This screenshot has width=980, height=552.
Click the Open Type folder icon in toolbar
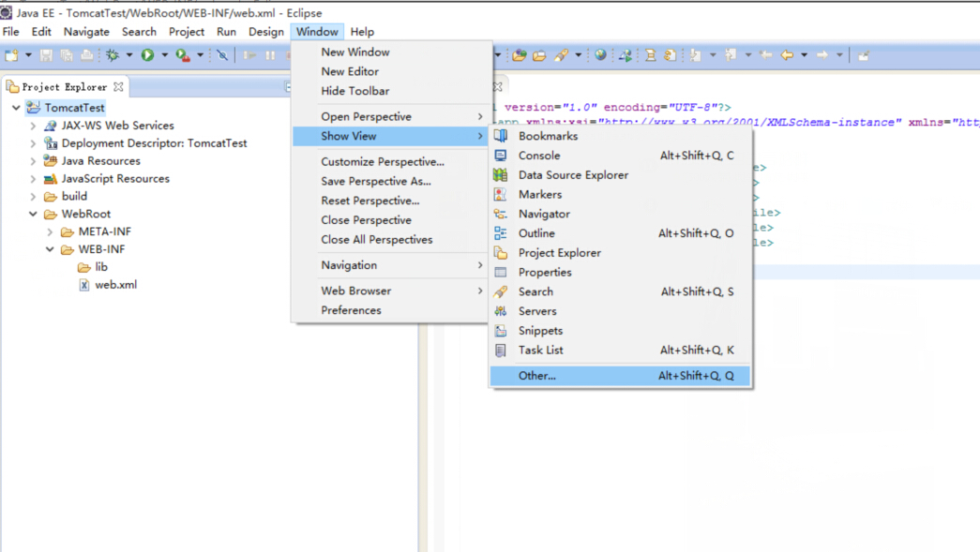click(x=519, y=55)
